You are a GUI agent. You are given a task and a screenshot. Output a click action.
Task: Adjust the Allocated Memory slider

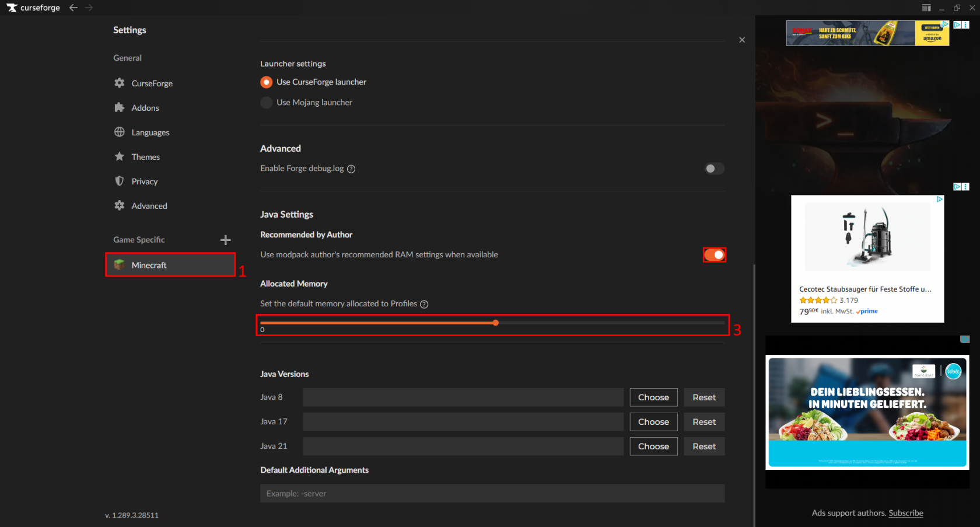pyautogui.click(x=495, y=322)
